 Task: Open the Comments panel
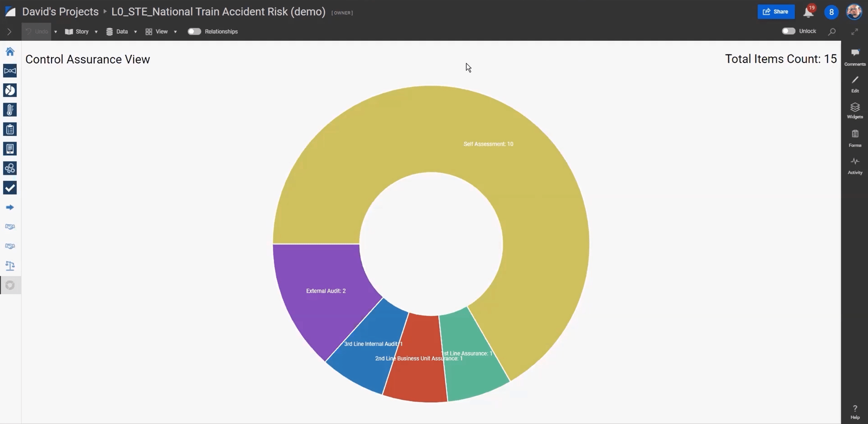854,56
